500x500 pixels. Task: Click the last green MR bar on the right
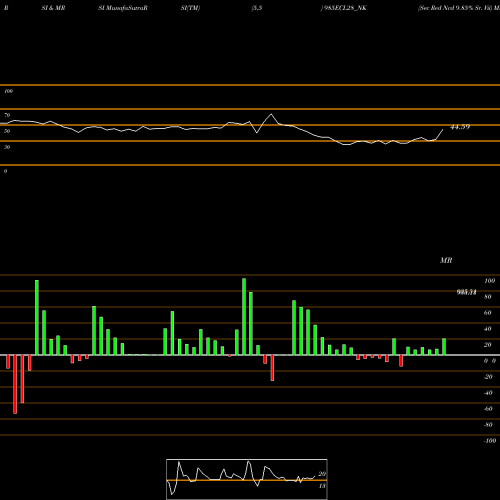coord(444,347)
